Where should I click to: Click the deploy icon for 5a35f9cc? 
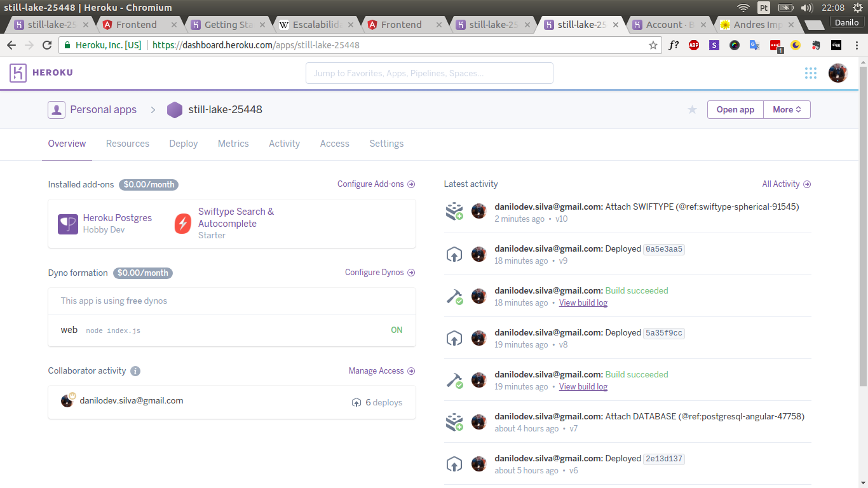click(454, 338)
